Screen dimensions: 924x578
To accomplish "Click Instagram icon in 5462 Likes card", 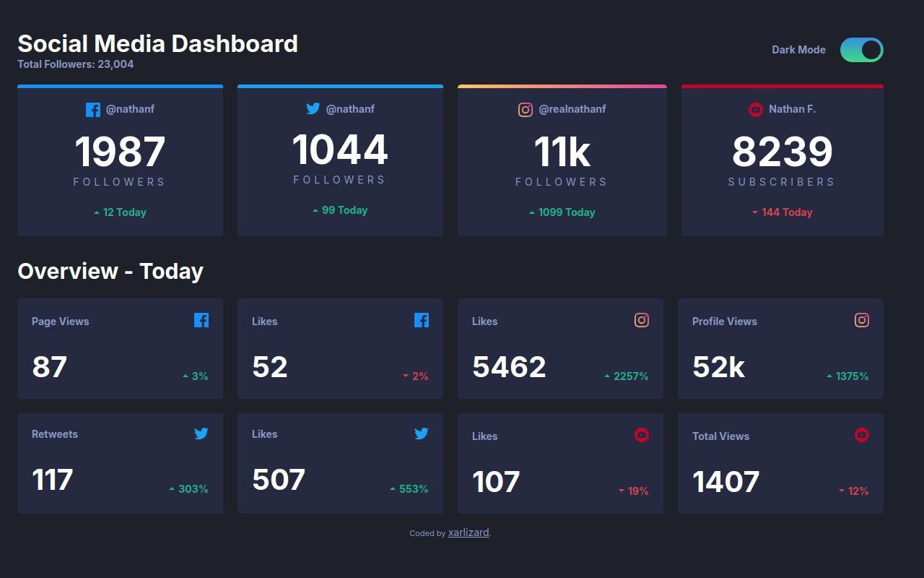I will [x=642, y=320].
